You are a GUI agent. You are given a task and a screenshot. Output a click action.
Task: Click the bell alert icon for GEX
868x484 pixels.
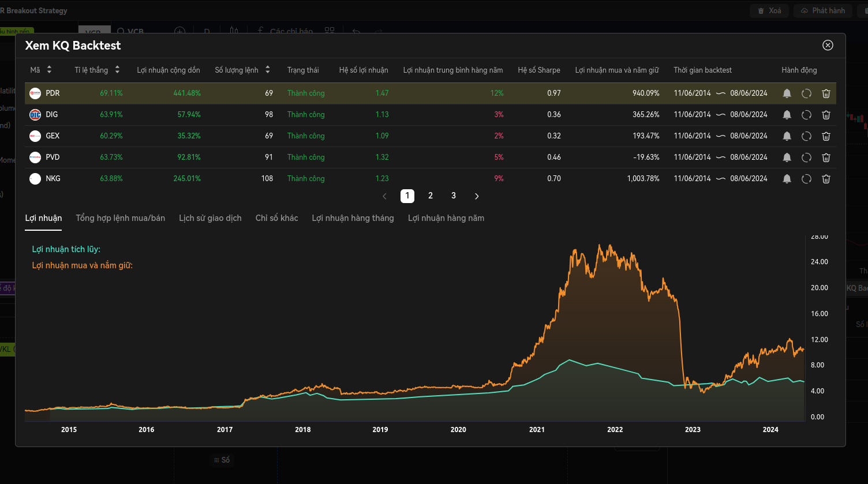(x=787, y=136)
